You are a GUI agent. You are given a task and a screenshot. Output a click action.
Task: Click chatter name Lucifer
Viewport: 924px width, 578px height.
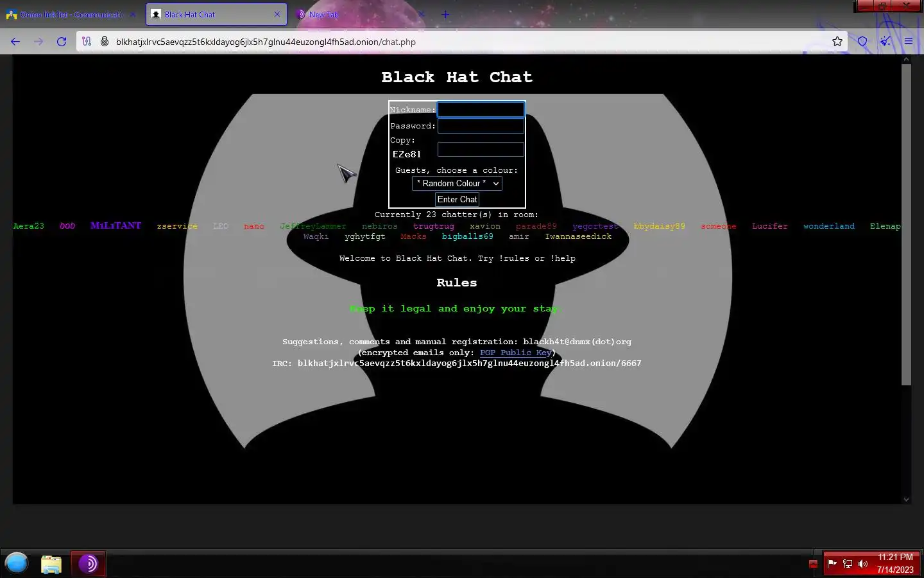770,226
